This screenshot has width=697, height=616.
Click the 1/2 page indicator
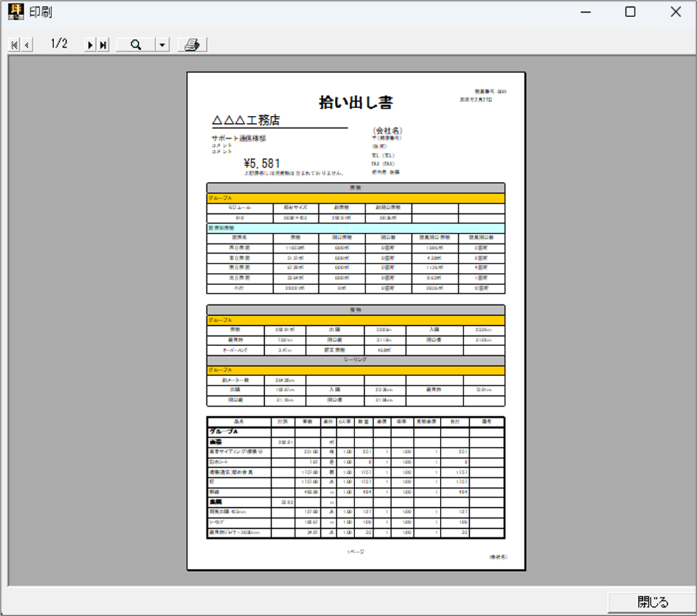tap(59, 44)
